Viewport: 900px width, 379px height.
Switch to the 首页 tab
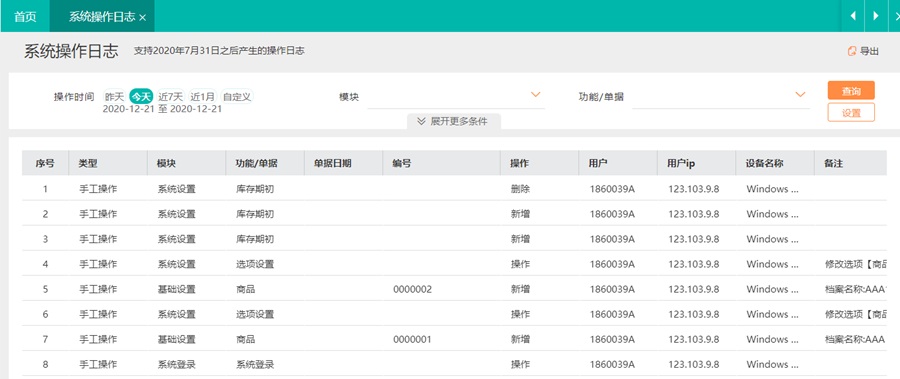pos(25,16)
